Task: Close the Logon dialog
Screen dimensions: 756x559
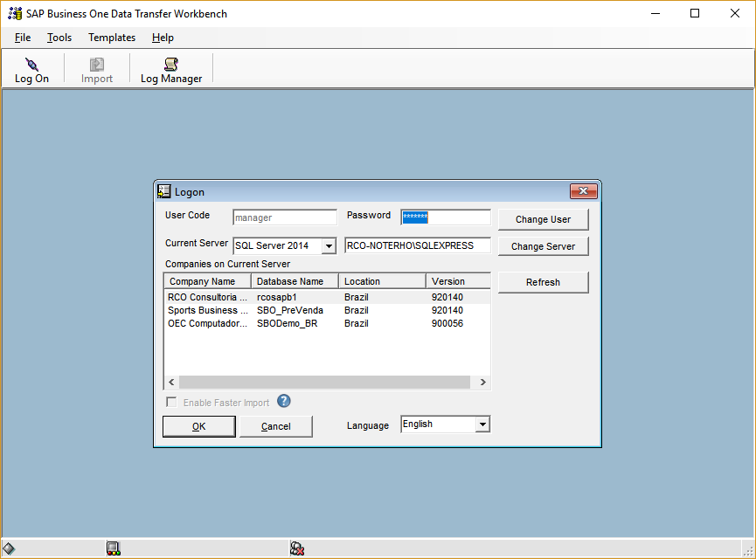Action: pos(584,191)
